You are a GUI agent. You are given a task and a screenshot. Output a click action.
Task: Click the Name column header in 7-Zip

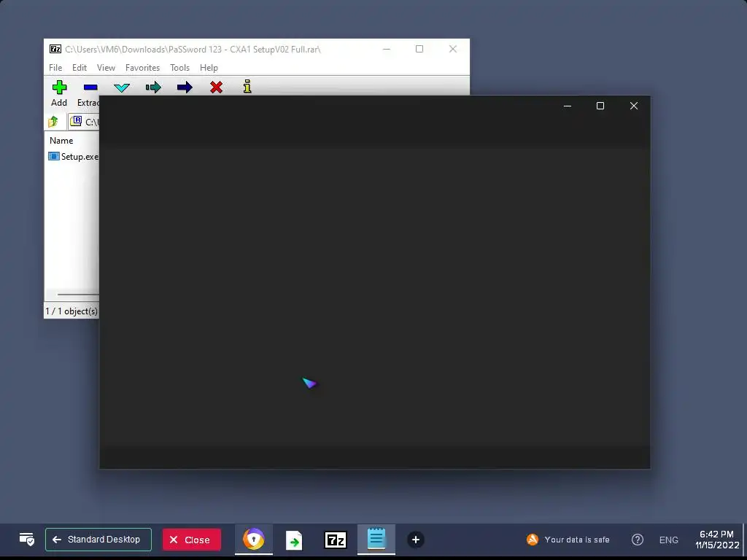pyautogui.click(x=61, y=141)
